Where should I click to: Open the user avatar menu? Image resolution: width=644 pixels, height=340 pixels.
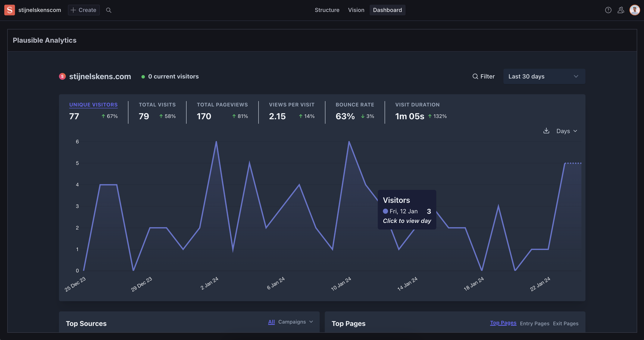click(x=635, y=10)
